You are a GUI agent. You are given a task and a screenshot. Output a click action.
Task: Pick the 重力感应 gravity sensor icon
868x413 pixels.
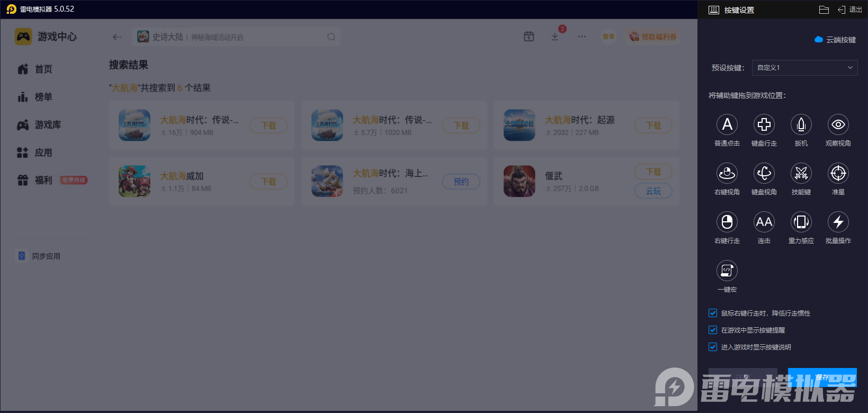pyautogui.click(x=801, y=222)
